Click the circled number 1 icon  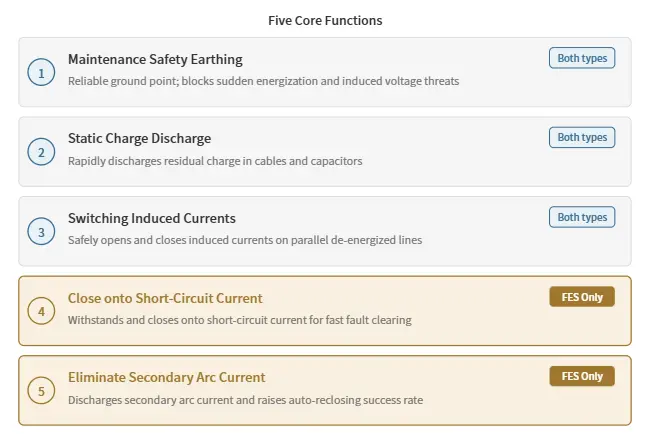pos(41,73)
